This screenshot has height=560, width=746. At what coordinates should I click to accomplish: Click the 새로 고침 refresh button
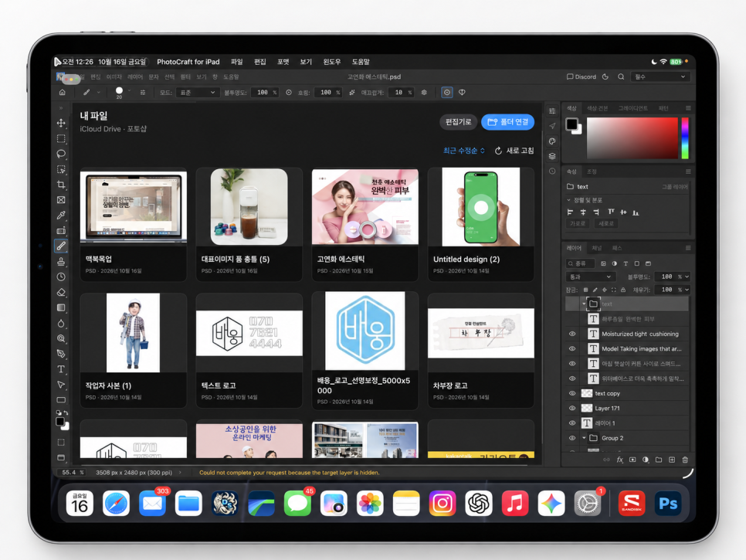514,151
